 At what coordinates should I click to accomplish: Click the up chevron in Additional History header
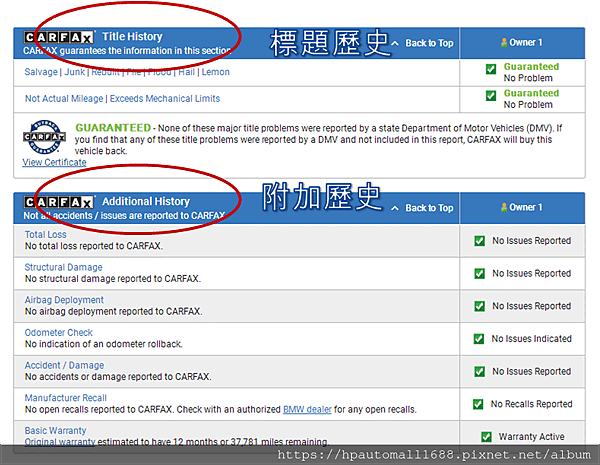point(395,208)
